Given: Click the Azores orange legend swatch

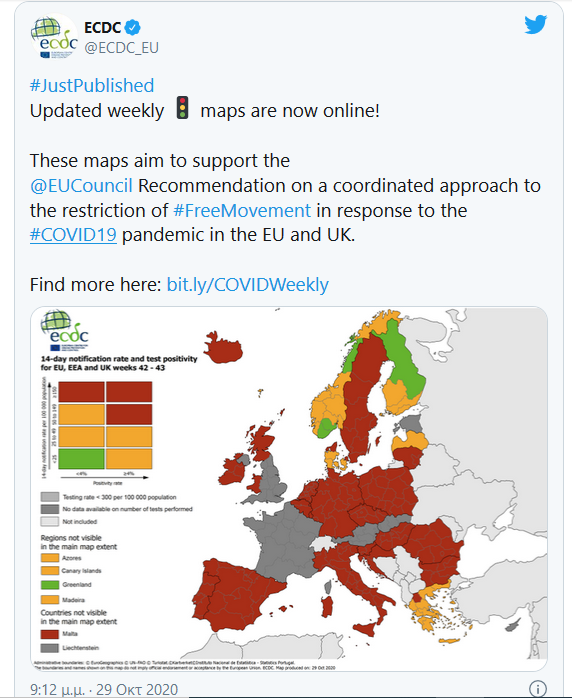Looking at the screenshot, I should 50,558.
